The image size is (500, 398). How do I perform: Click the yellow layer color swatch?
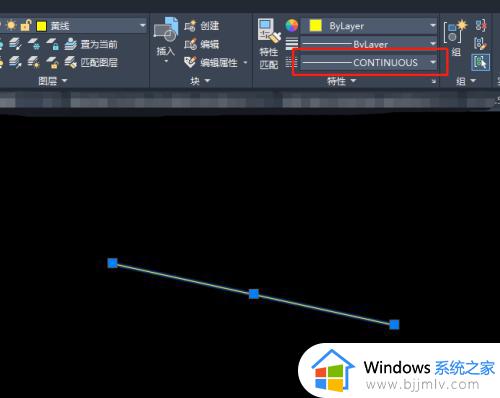42,26
